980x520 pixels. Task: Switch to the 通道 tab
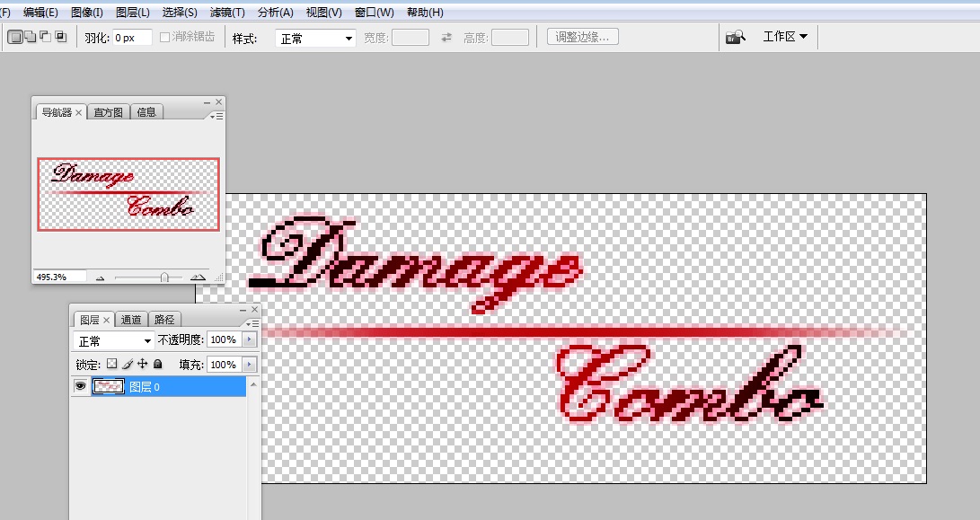[131, 320]
